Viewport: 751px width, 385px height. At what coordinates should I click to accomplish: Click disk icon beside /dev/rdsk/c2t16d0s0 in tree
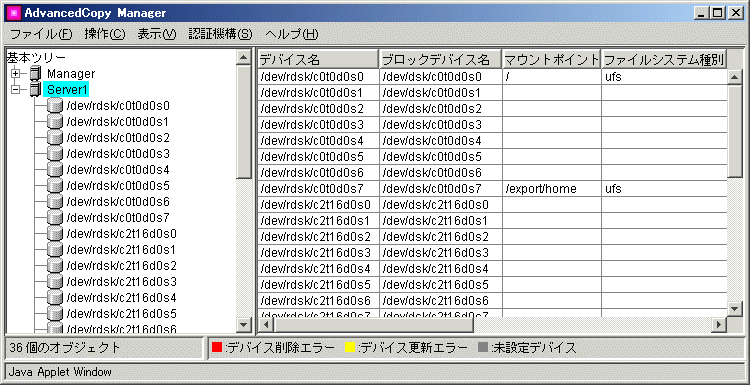coord(55,234)
